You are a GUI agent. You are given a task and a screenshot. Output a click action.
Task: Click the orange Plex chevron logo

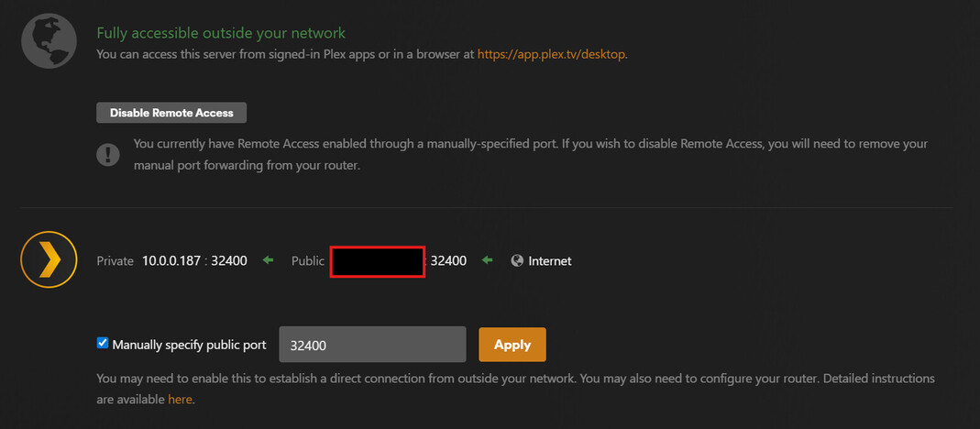(49, 260)
